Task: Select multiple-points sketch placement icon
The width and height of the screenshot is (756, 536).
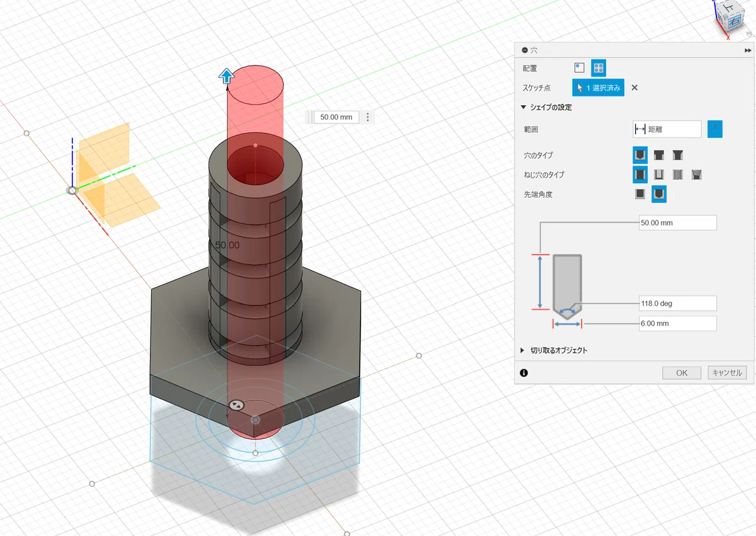Action: click(598, 67)
